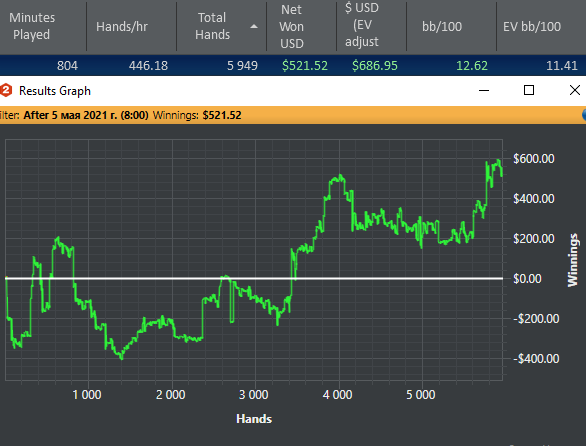
Task: Click the 3 000 x-axis label
Action: tap(254, 394)
